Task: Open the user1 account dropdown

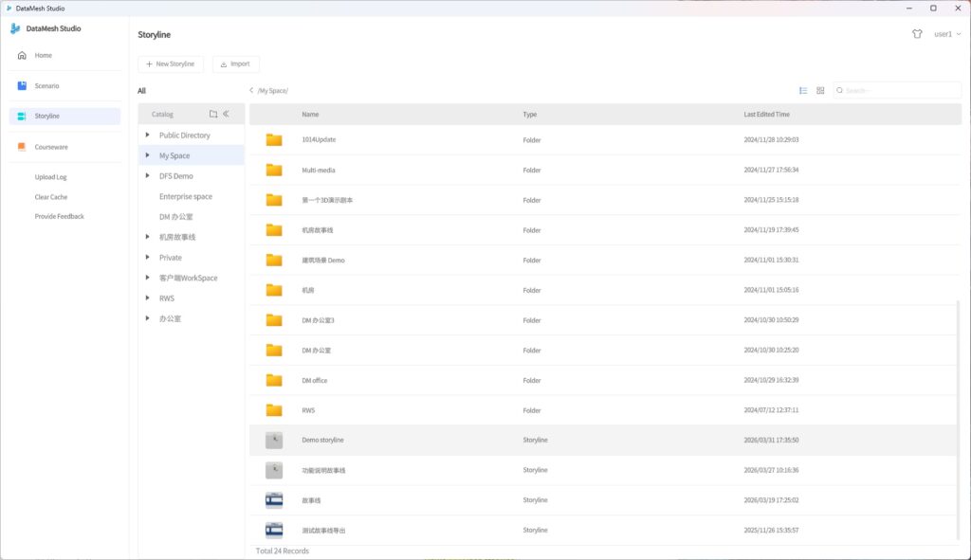Action: click(947, 33)
